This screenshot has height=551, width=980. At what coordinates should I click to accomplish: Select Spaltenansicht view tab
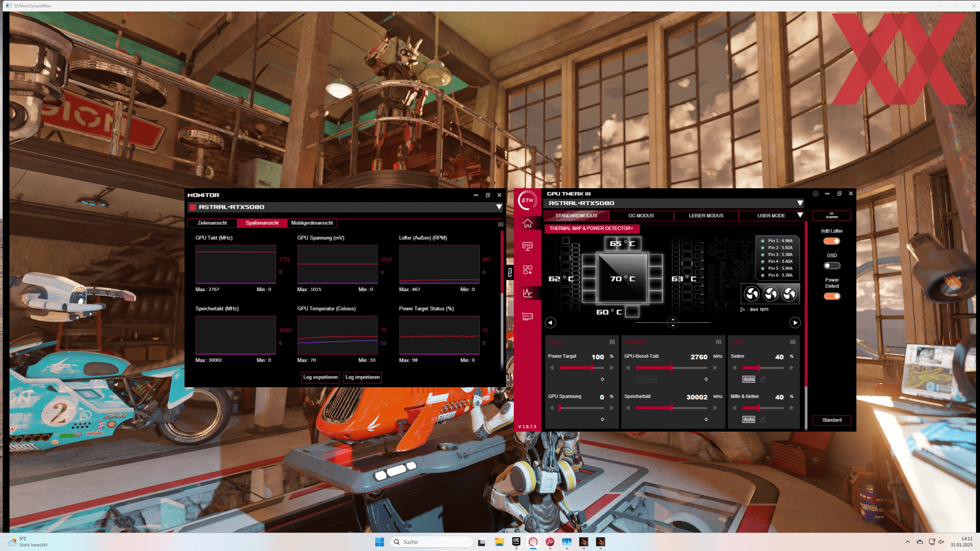pos(262,223)
